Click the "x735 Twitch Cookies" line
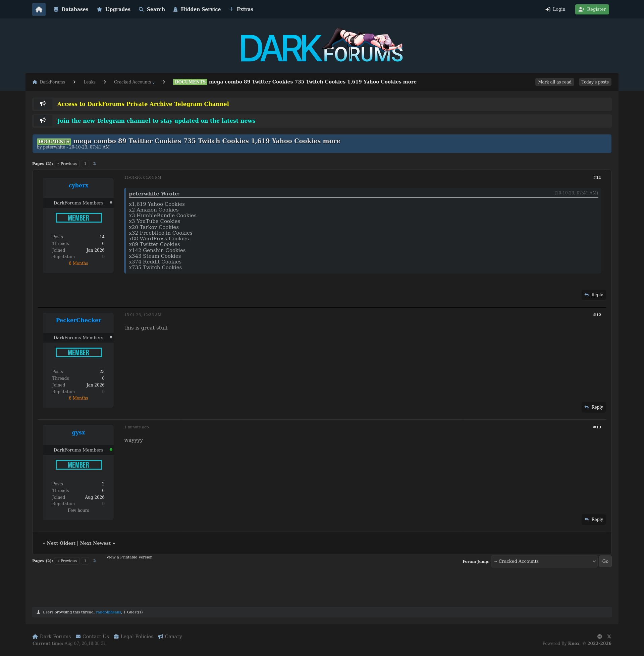The image size is (644, 656). pyautogui.click(x=155, y=268)
